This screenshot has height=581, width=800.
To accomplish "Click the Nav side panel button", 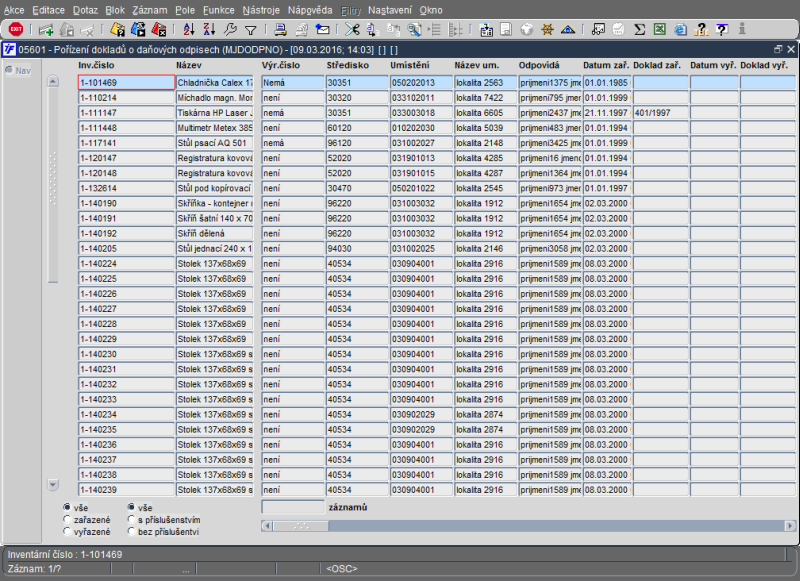I will [x=18, y=70].
